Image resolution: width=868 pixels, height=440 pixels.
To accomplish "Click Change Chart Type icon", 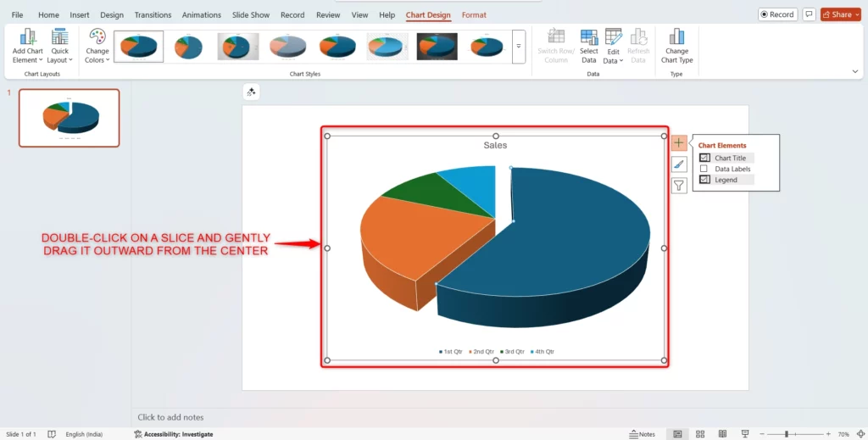I will 676,45.
